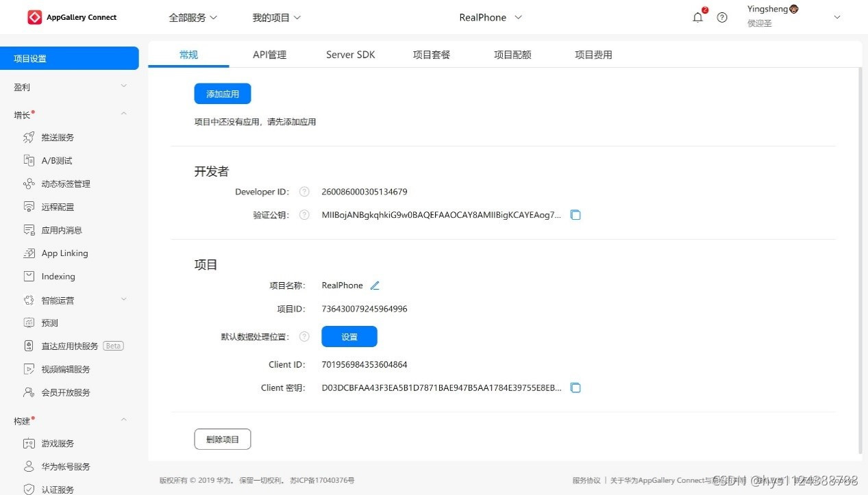Screen dimensions: 868x495
Task: Collapse the 构建 sidebar section
Action: pyautogui.click(x=124, y=420)
